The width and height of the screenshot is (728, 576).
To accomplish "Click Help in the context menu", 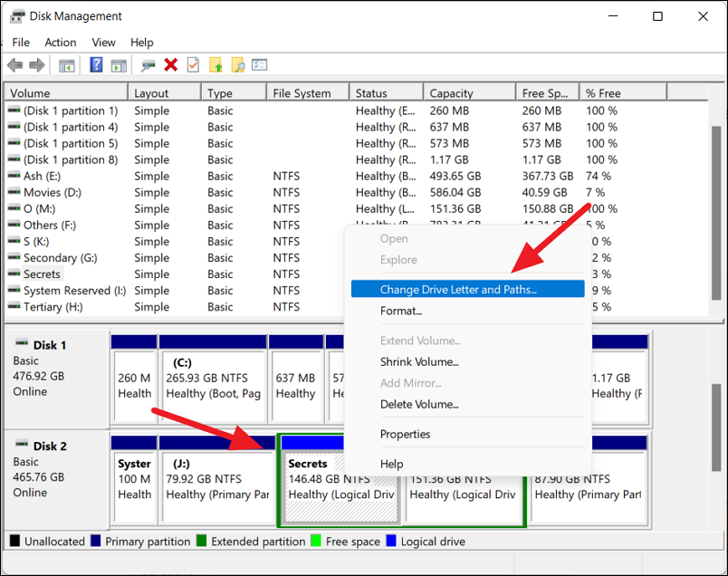I will coord(467,464).
